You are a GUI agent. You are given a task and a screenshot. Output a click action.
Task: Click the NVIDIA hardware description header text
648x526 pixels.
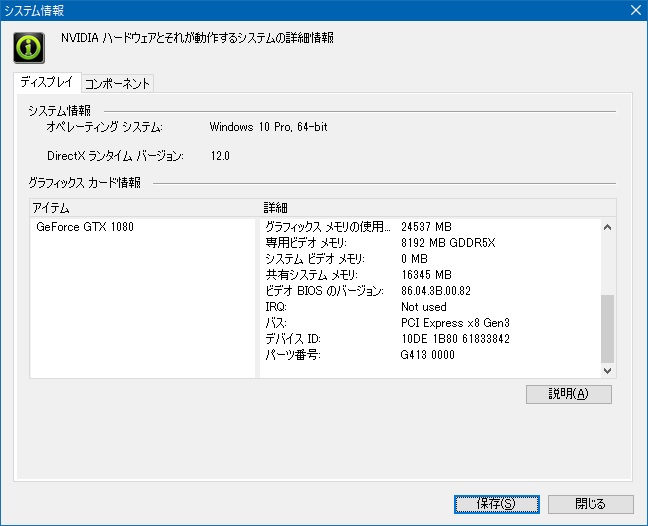coord(197,38)
